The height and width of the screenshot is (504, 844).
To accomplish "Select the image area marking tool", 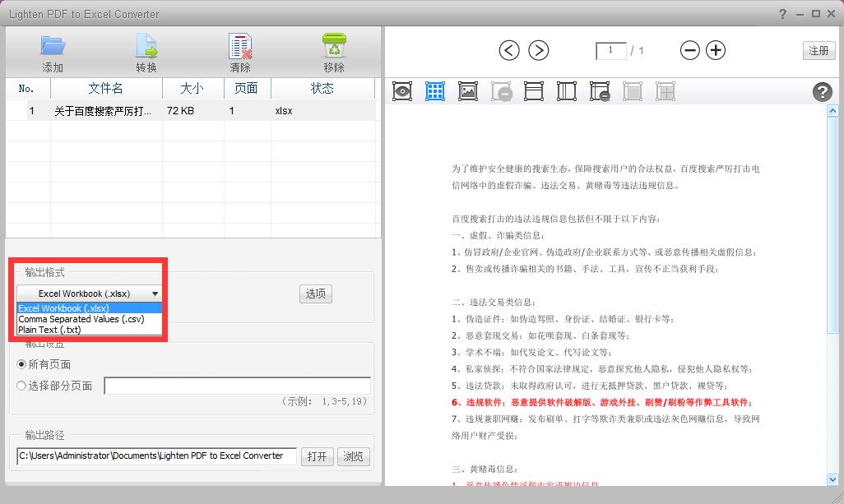I will 468,91.
